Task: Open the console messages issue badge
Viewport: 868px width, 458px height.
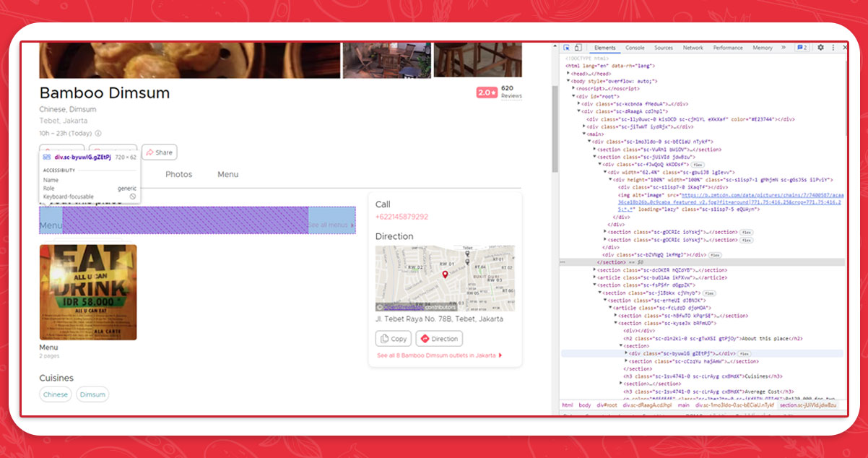Action: (802, 48)
